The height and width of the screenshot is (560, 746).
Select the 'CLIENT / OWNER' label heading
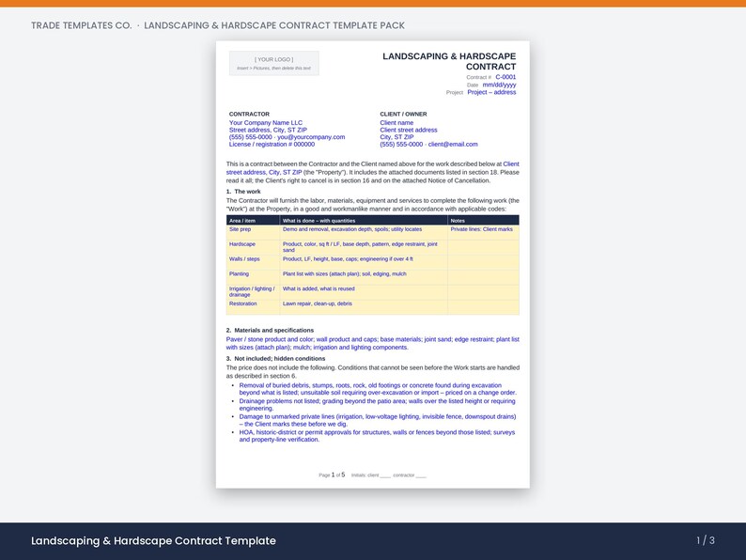point(403,115)
